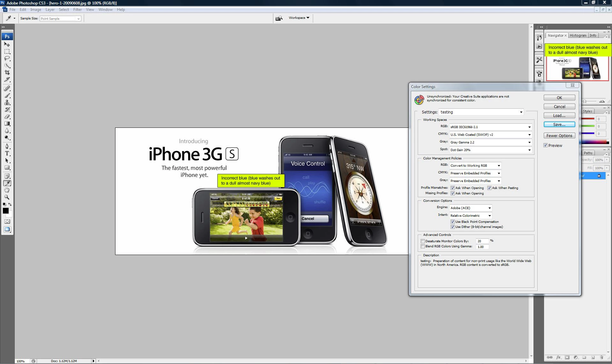Open RGB color management policy dropdown

(475, 166)
